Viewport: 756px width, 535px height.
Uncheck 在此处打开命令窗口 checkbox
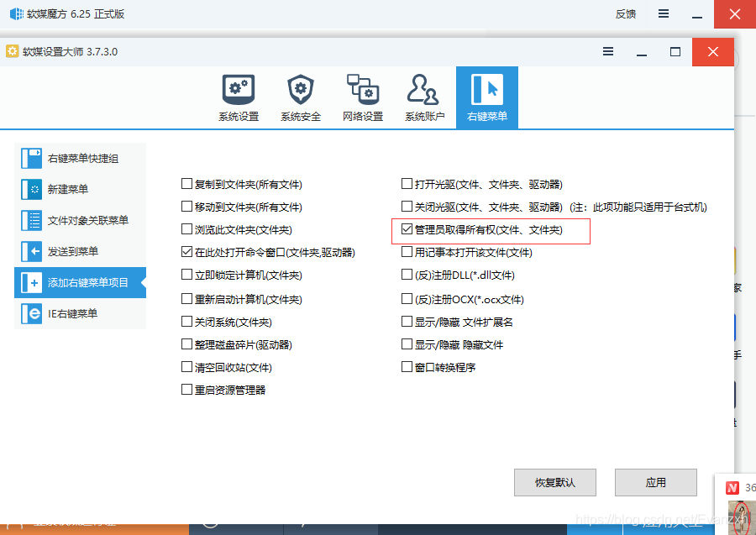point(186,252)
